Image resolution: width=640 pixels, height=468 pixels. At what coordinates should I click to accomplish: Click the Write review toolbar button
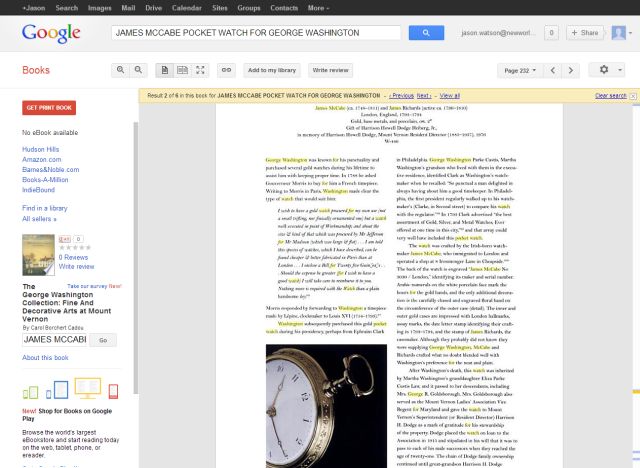(x=331, y=70)
